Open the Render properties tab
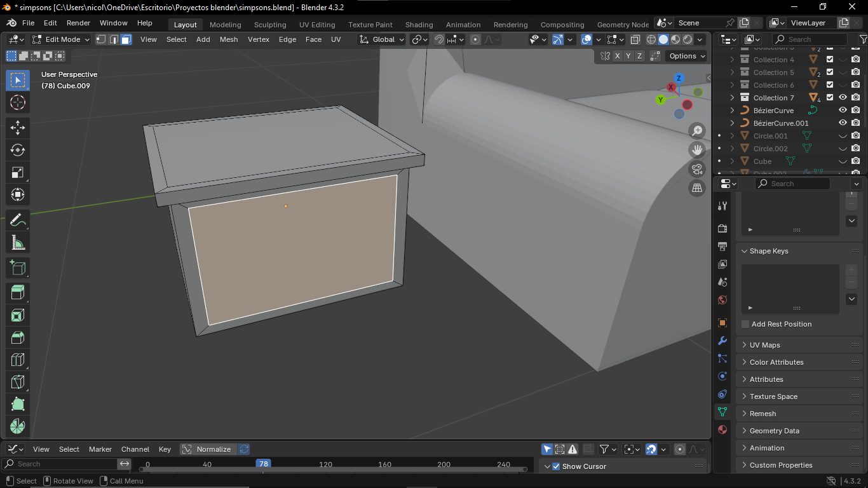 click(x=722, y=229)
